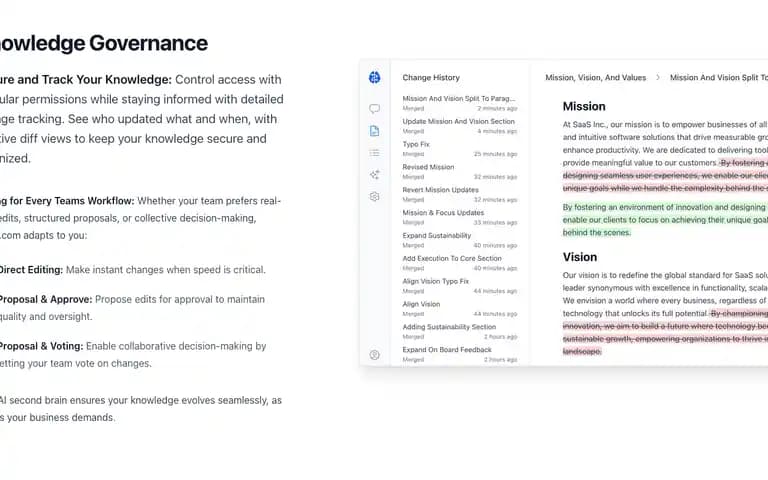
Task: Open Mission & Focus Updates entry
Action: pyautogui.click(x=459, y=217)
